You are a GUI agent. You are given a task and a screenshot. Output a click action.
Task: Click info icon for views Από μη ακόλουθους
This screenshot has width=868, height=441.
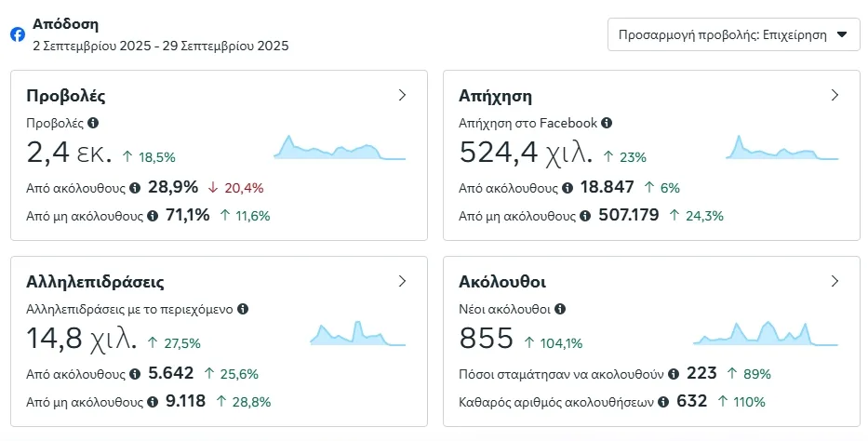click(152, 216)
